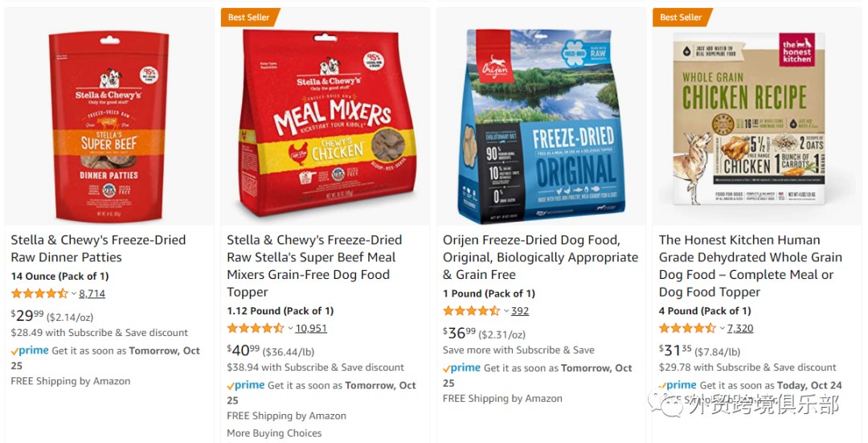
Task: Click More Buying Choices under Meal Mixers
Action: [x=274, y=433]
